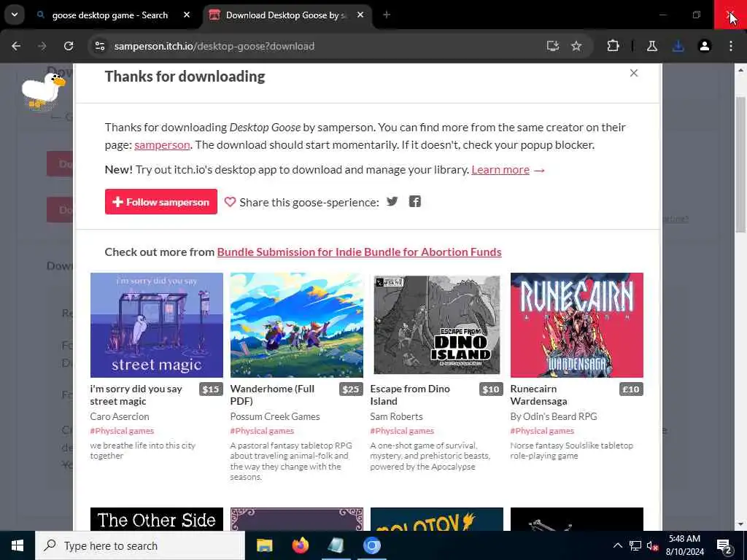Click Wanderhome (Full PDF) title
Screen dimensions: 747x560
(273, 394)
